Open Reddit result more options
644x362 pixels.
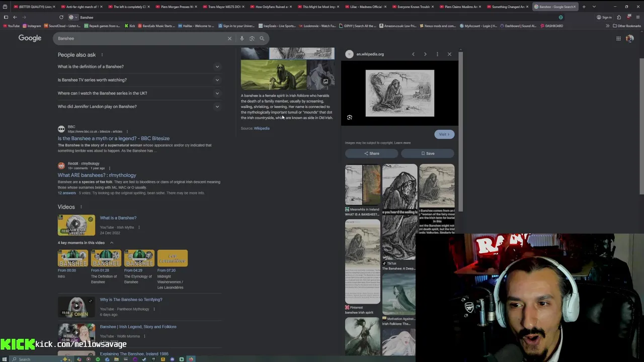click(x=109, y=168)
